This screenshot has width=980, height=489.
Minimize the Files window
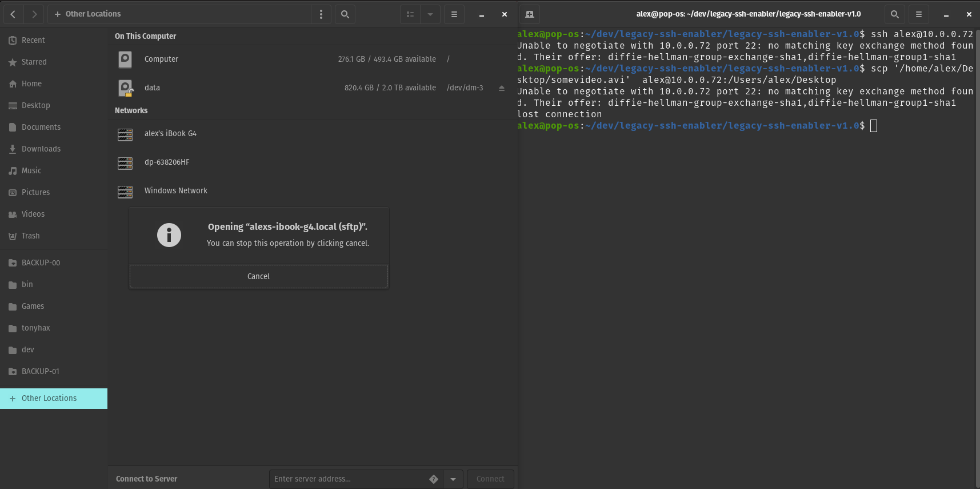(x=482, y=14)
